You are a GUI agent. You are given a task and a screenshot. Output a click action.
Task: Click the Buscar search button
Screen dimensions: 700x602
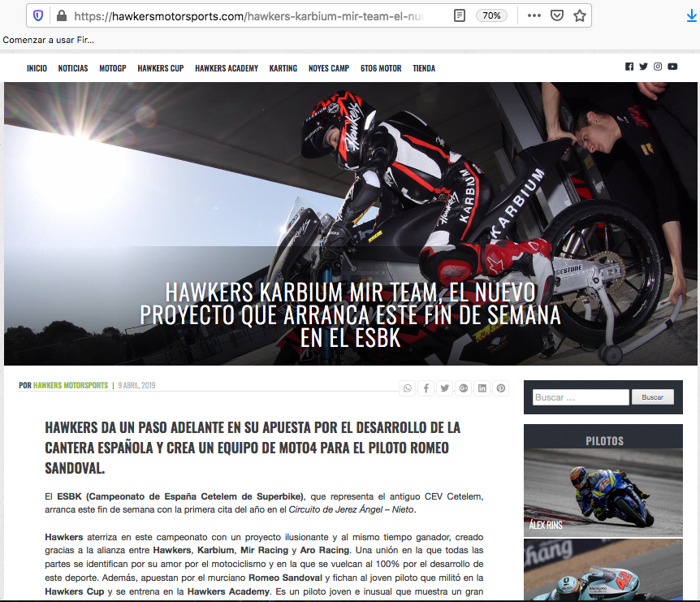pyautogui.click(x=652, y=397)
